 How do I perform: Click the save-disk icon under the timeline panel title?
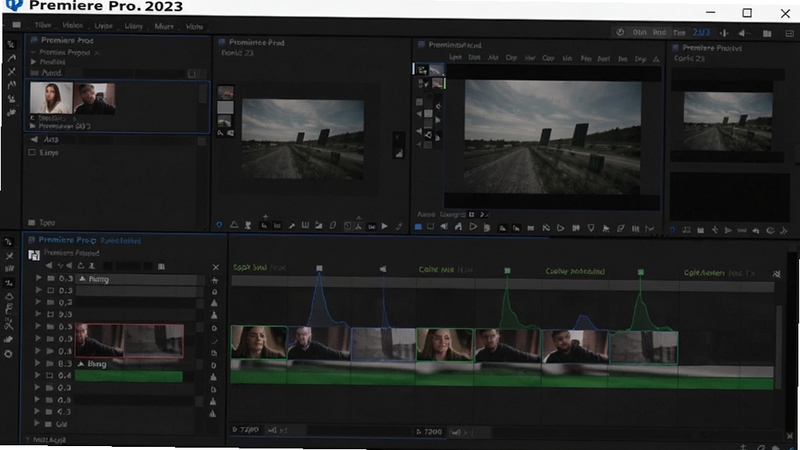(34, 254)
